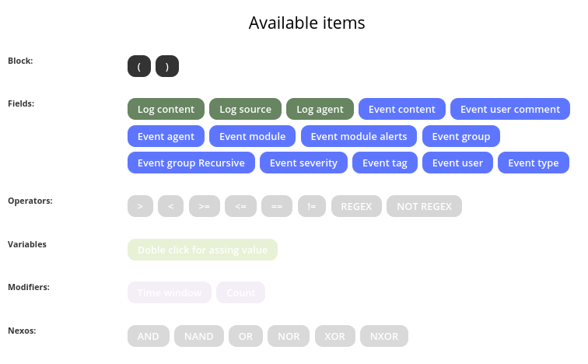Pick the not-equal operator
588x364 pixels.
(312, 206)
